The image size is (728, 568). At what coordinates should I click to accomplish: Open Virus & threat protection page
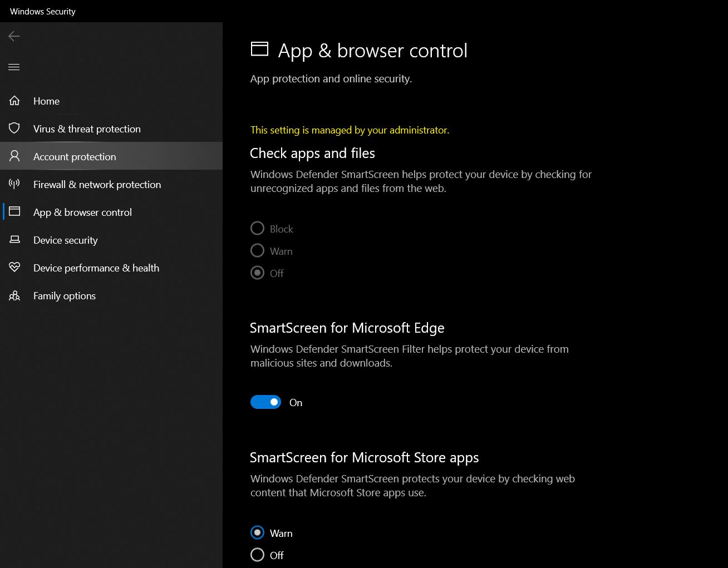111,129
